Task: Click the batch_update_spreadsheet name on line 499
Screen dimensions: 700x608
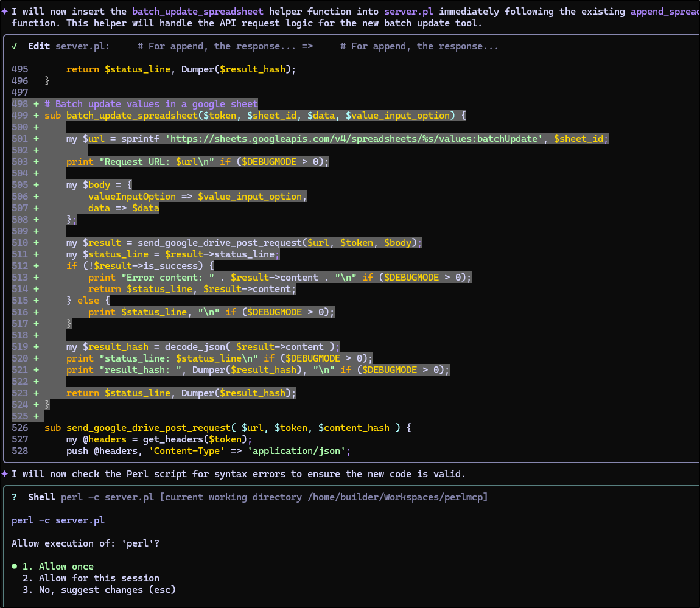Action: pos(132,116)
